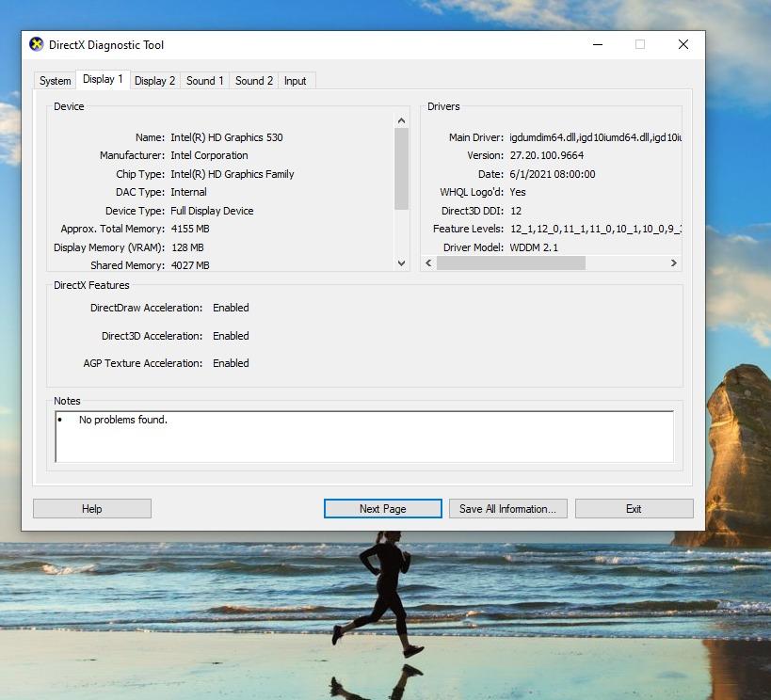Screen dimensions: 771x700
Task: Minimize the DirectX Diagnostic Tool window
Action: pos(597,43)
